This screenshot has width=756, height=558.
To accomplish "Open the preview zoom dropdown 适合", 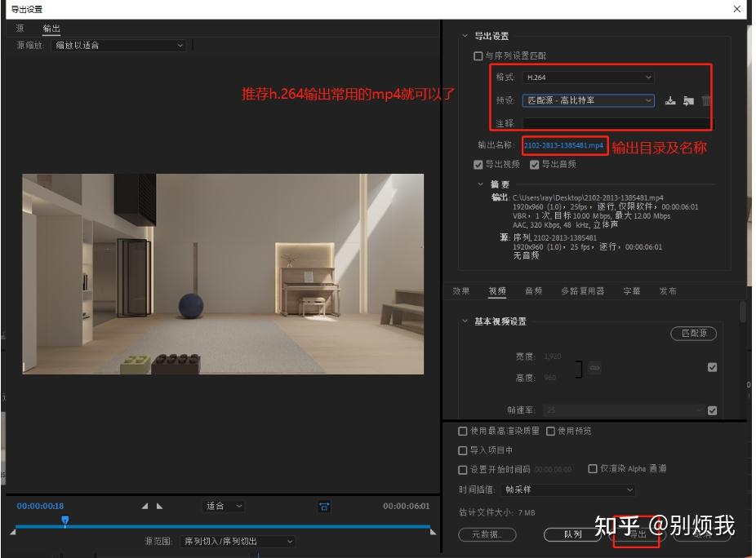I will click(x=223, y=506).
